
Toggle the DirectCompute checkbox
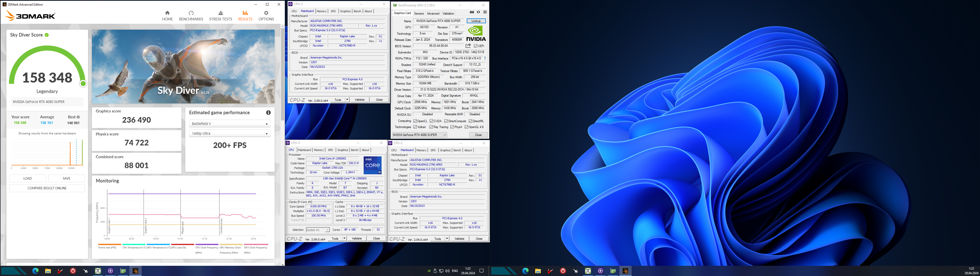point(446,121)
